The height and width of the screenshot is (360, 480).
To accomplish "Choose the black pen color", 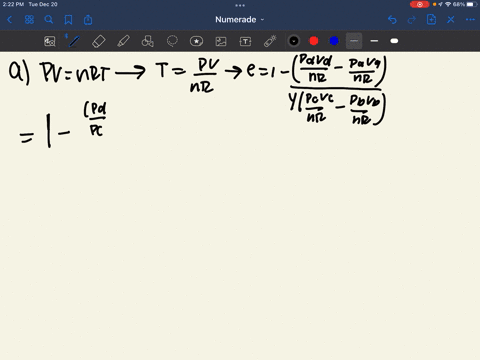I will point(294,41).
